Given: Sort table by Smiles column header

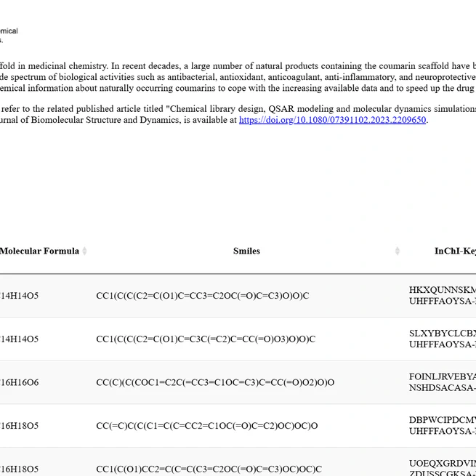Looking at the screenshot, I should (246, 251).
